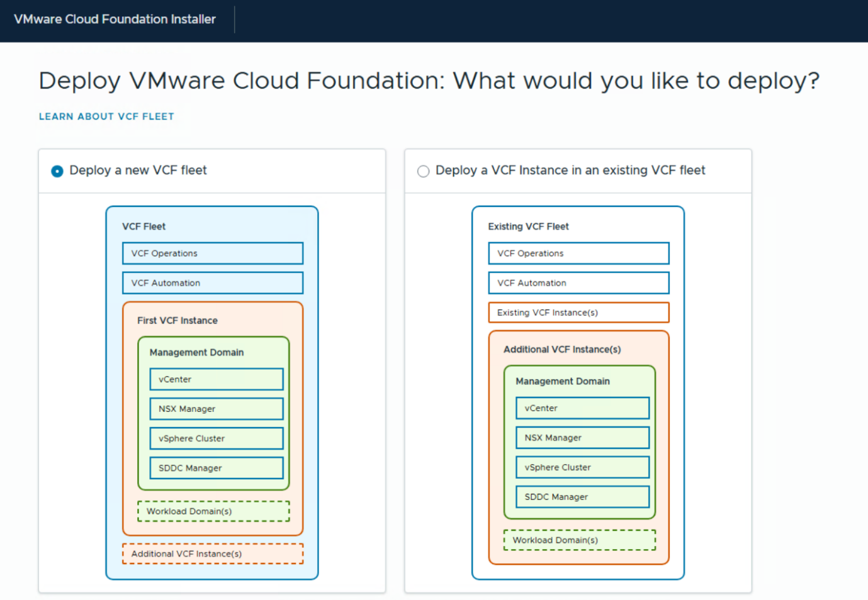Click NSX Manager box under First VCF Instance

pos(216,409)
